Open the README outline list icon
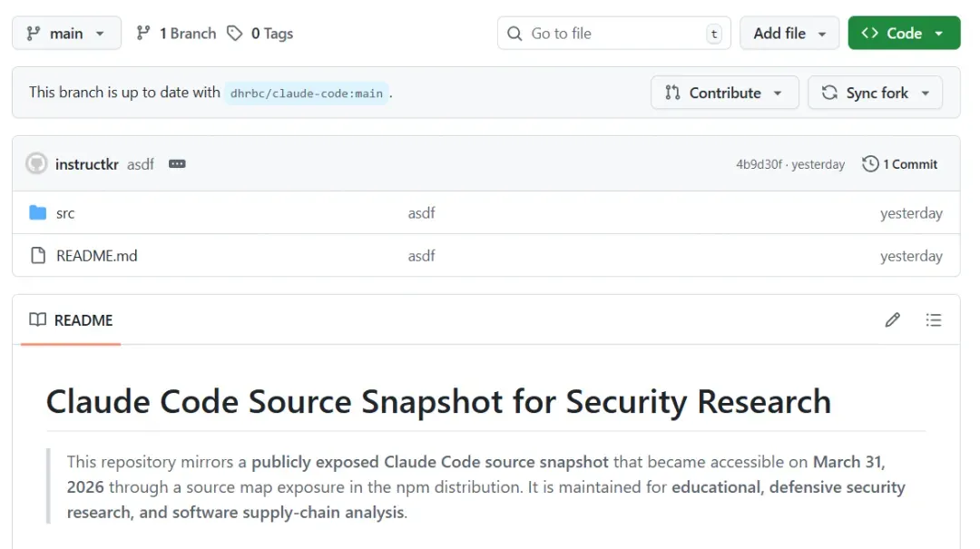The width and height of the screenshot is (980, 549). (x=934, y=319)
